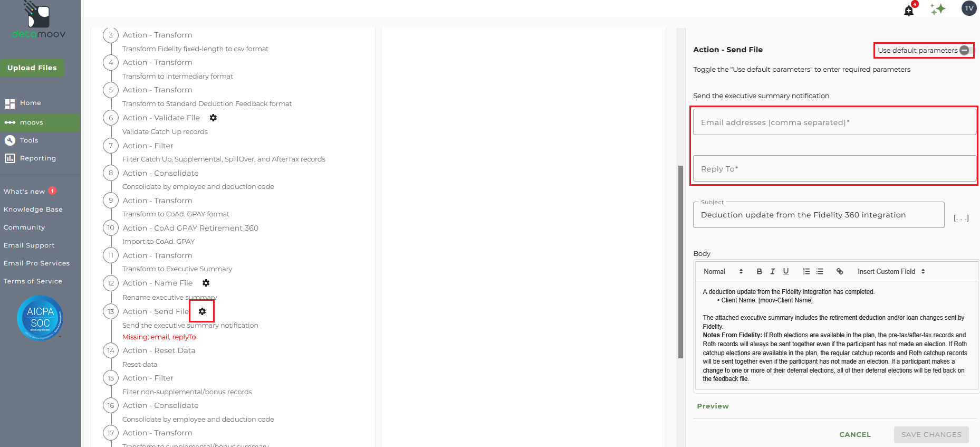Click "Transform Fidelity fixed-length to csv format" description

[195, 49]
